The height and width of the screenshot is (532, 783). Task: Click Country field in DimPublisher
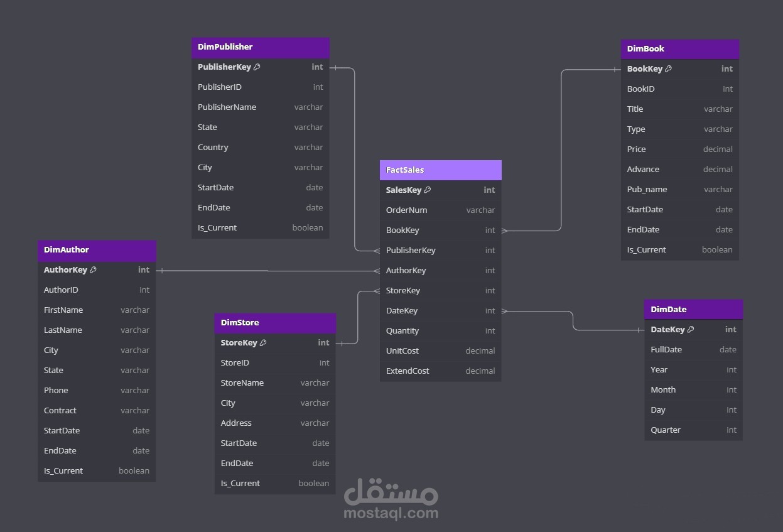tap(261, 148)
